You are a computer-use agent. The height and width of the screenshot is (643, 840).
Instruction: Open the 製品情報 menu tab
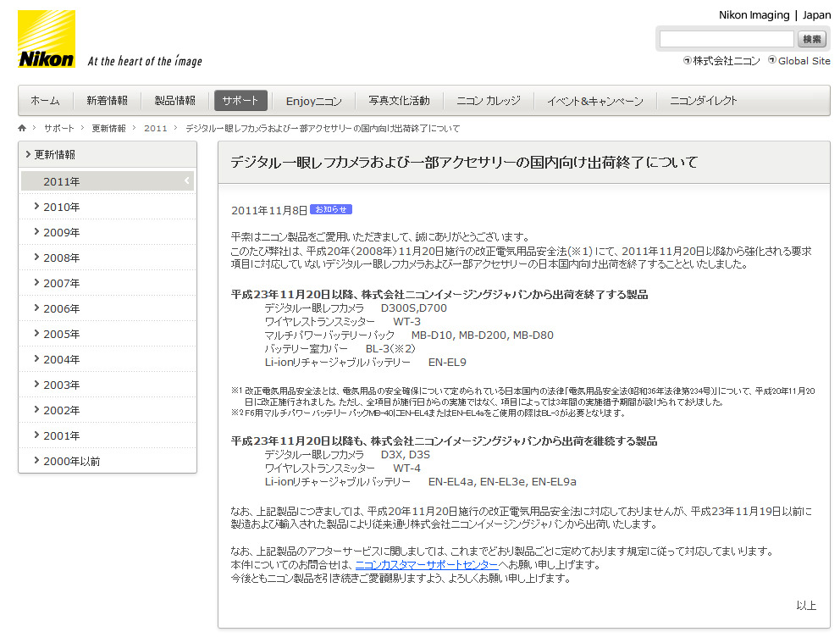175,101
